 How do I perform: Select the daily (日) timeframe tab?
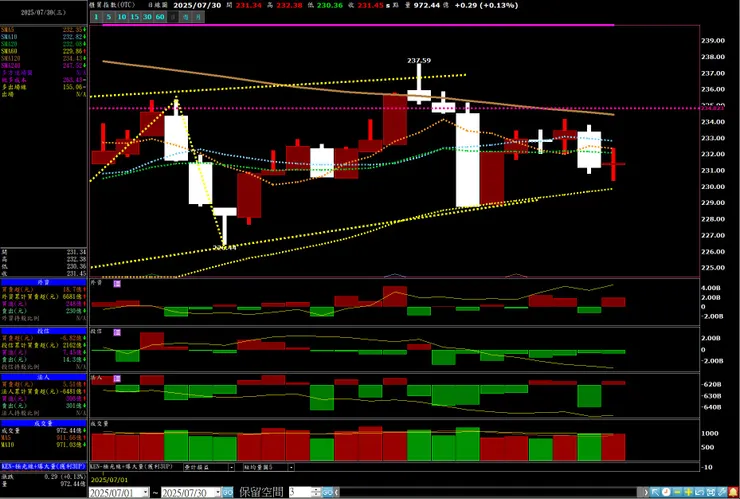tap(173, 17)
